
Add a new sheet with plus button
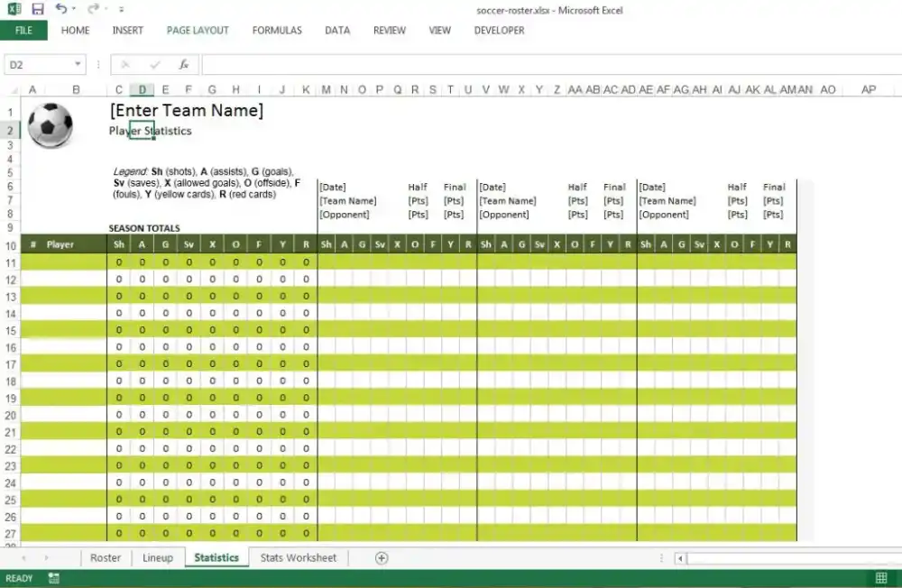(382, 557)
